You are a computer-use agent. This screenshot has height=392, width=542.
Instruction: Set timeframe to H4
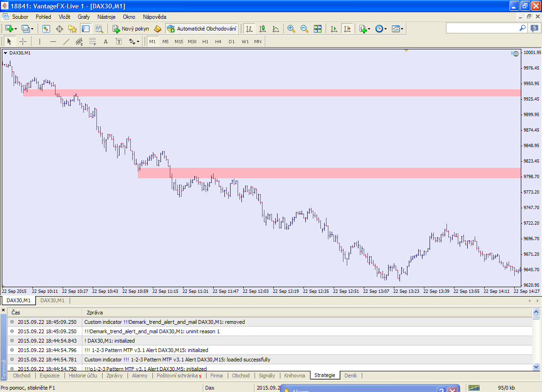click(218, 41)
